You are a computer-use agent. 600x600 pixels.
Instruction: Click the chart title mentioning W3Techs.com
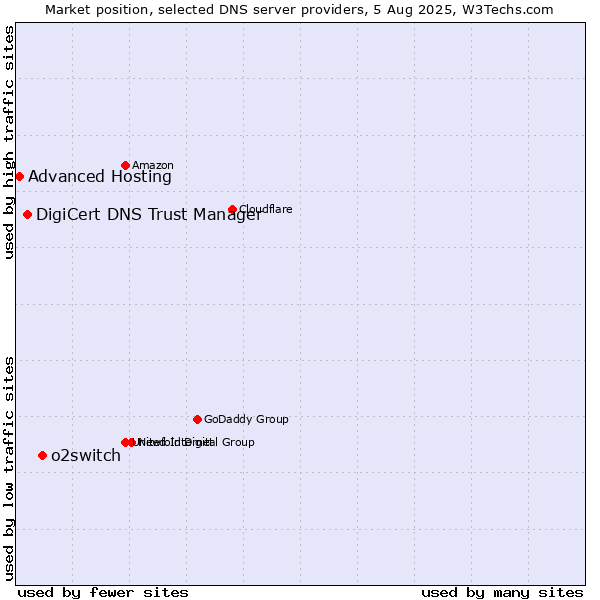click(299, 10)
